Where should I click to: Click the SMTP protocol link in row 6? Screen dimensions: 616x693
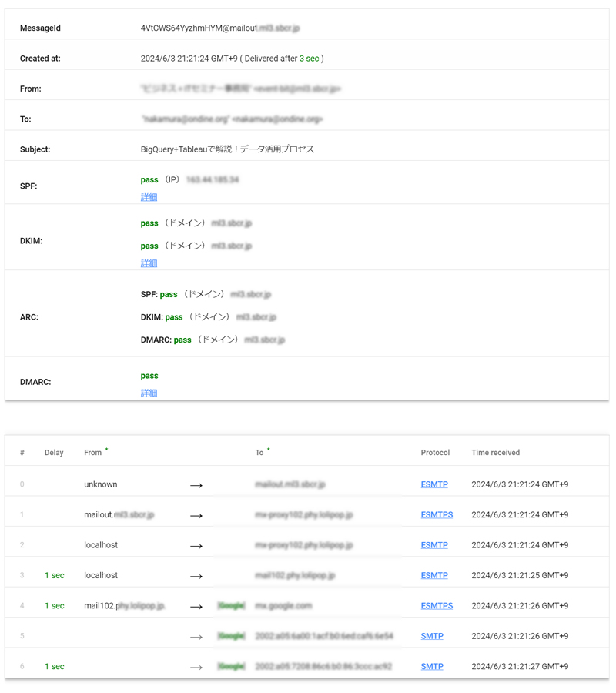pyautogui.click(x=432, y=666)
